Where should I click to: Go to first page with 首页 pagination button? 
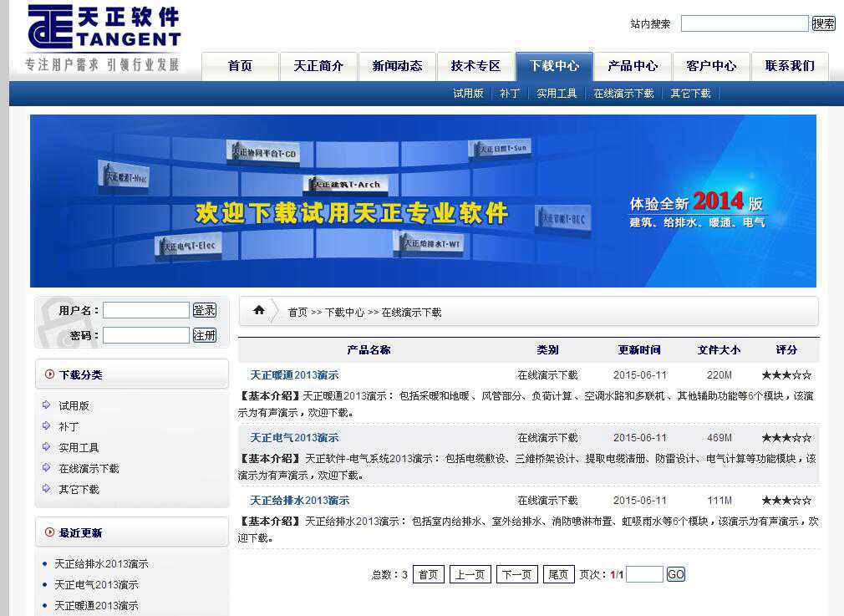click(x=429, y=574)
